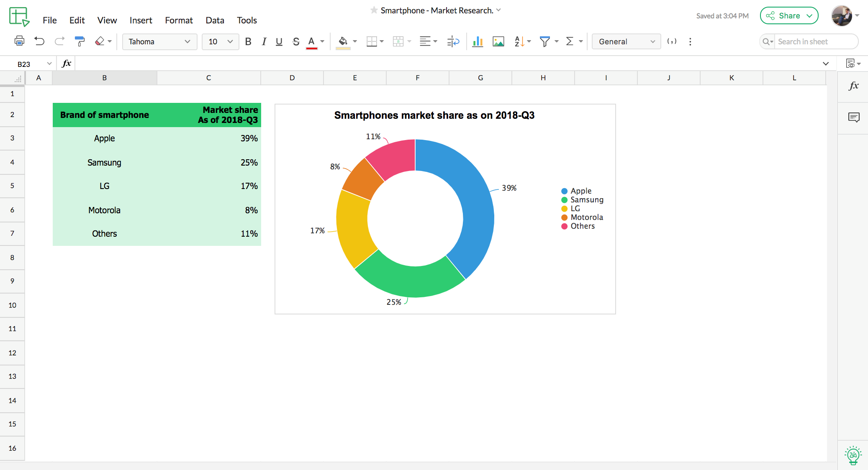Click the Strikethrough formatting icon
This screenshot has width=868, height=470.
295,41
